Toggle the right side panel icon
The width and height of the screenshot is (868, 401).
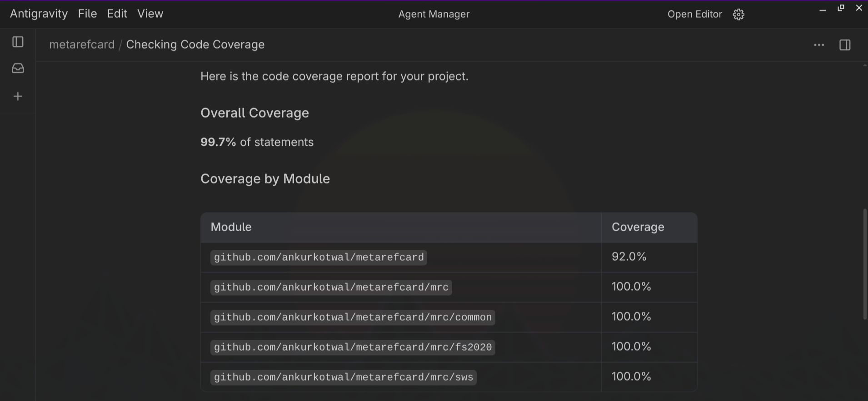pos(845,45)
